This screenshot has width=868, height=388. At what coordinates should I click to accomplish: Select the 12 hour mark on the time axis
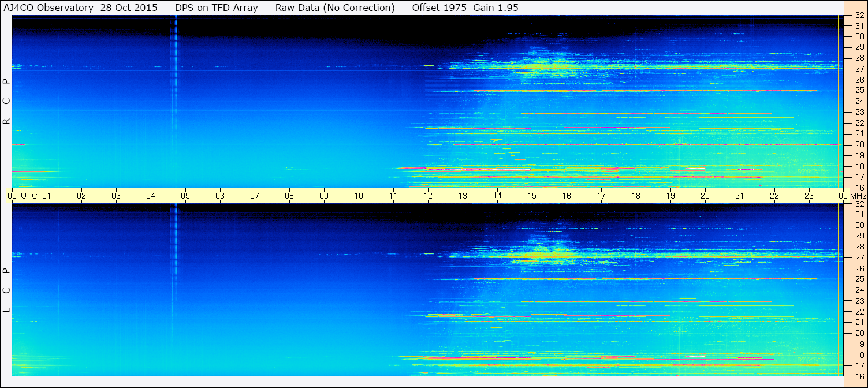pos(428,196)
